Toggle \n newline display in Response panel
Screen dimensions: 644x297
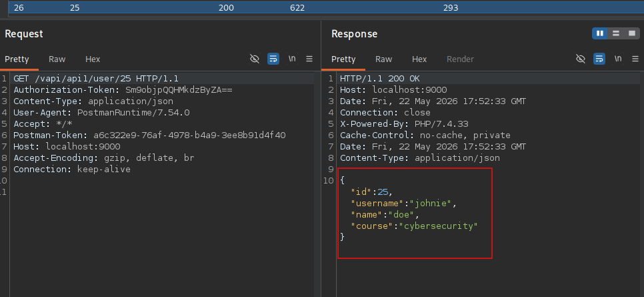618,59
